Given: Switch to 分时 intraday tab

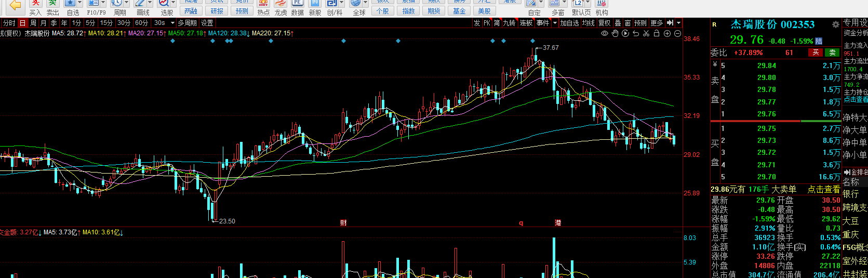Looking at the screenshot, I should pyautogui.click(x=9, y=23).
